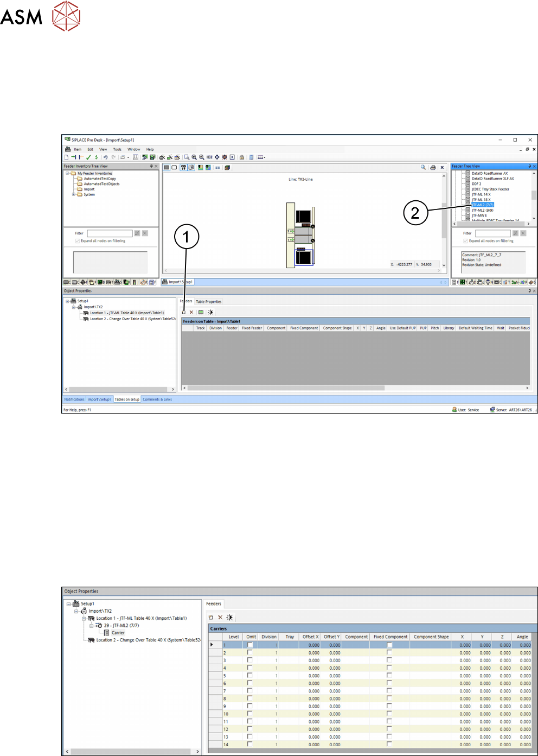Viewport: 538px width, 756px height.
Task: Click the print icon in line view
Action: [x=433, y=168]
